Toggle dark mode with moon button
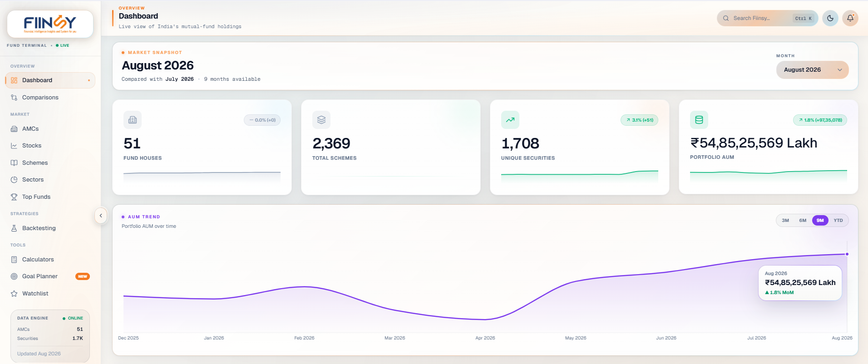868x364 pixels. 830,18
